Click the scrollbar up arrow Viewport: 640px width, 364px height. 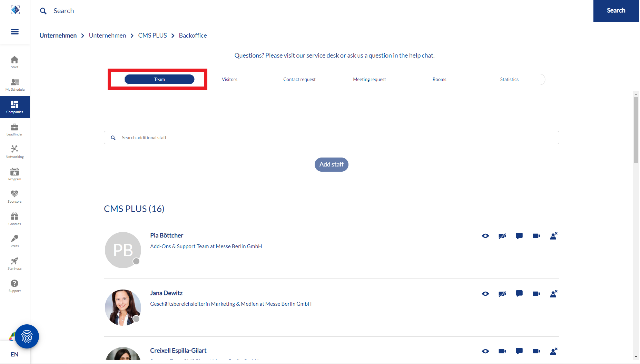(636, 94)
